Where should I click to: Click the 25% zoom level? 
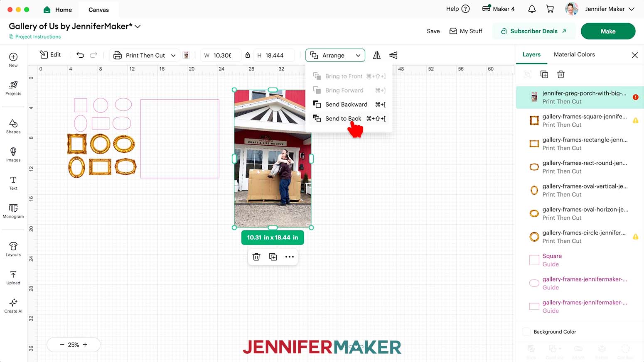click(x=74, y=345)
